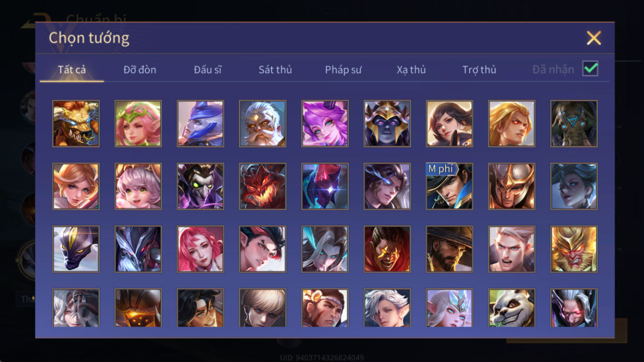Pick the panda hero portrait

click(512, 308)
